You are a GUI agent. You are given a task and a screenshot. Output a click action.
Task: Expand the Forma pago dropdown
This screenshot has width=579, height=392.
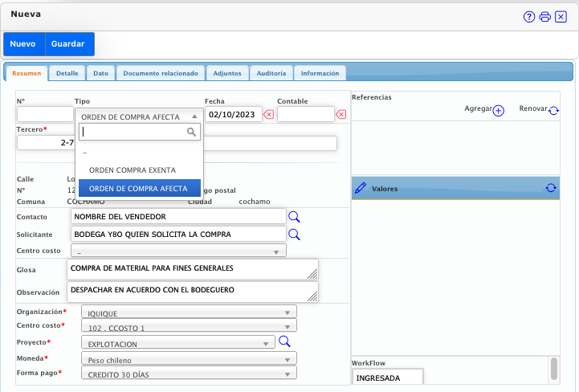(x=189, y=374)
